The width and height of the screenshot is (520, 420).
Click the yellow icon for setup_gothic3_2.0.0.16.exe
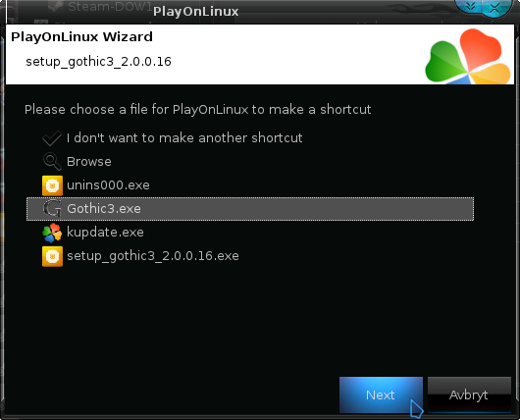coord(52,256)
